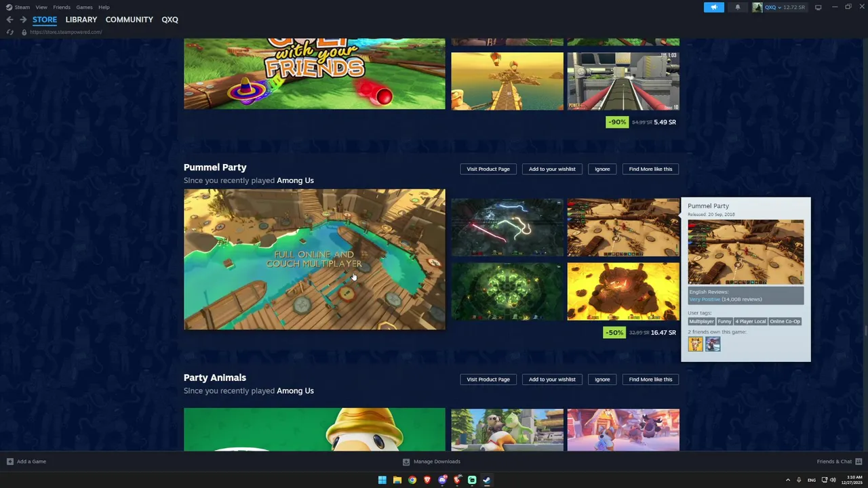868x488 pixels.
Task: Open File Explorer from the taskbar
Action: pos(397,480)
